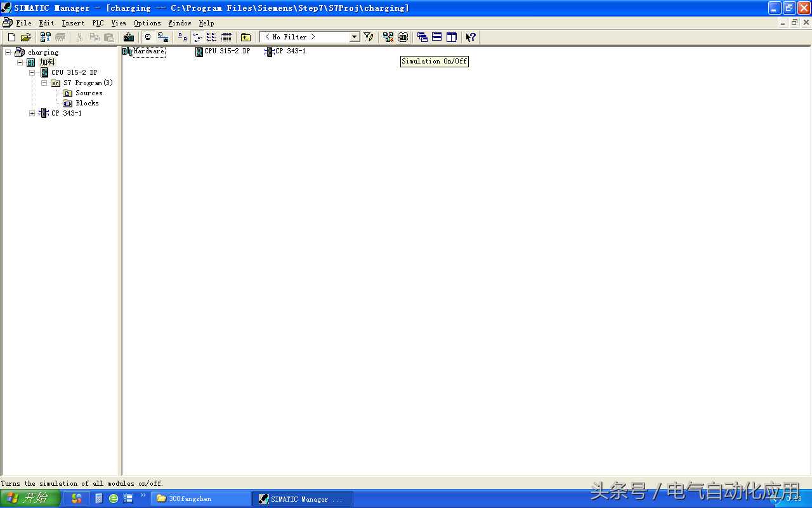Click the S7 Memory Card toolbar icon
Viewport: 812px width, 508px height.
point(60,37)
